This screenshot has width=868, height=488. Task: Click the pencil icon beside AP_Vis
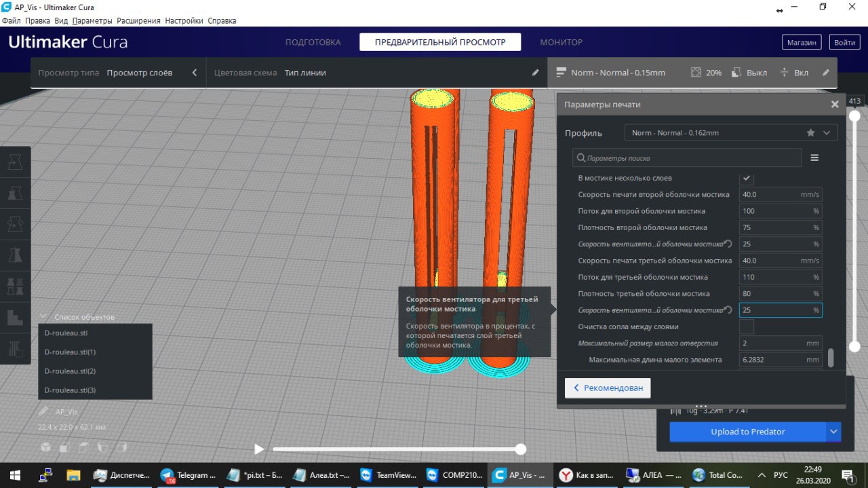click(43, 411)
